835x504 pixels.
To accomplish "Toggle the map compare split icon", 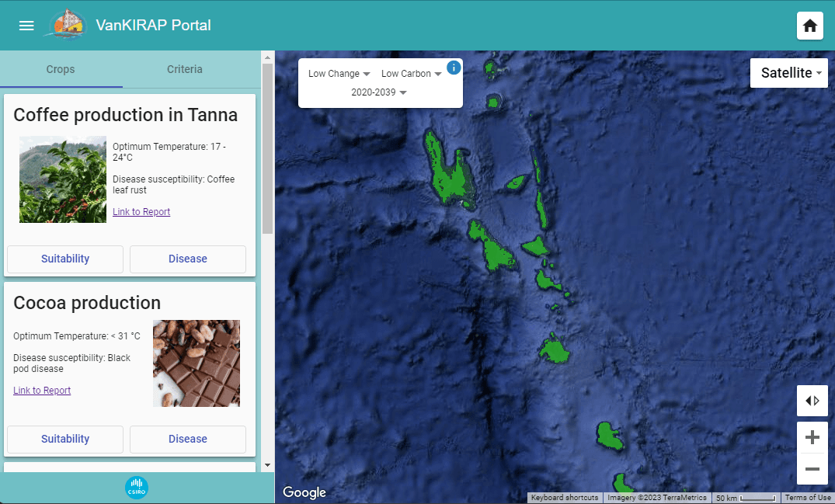I will [x=812, y=401].
